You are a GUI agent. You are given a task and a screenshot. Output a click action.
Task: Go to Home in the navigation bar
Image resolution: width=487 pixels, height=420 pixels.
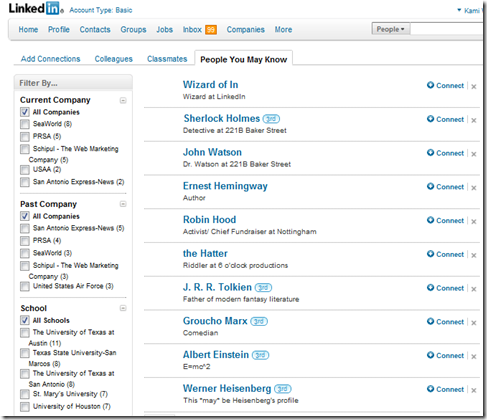28,30
